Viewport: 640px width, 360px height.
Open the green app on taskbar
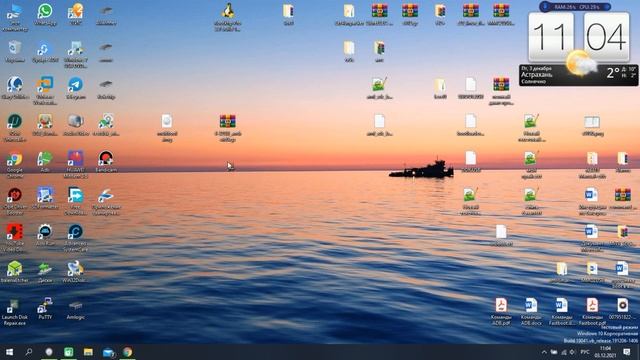point(69,352)
